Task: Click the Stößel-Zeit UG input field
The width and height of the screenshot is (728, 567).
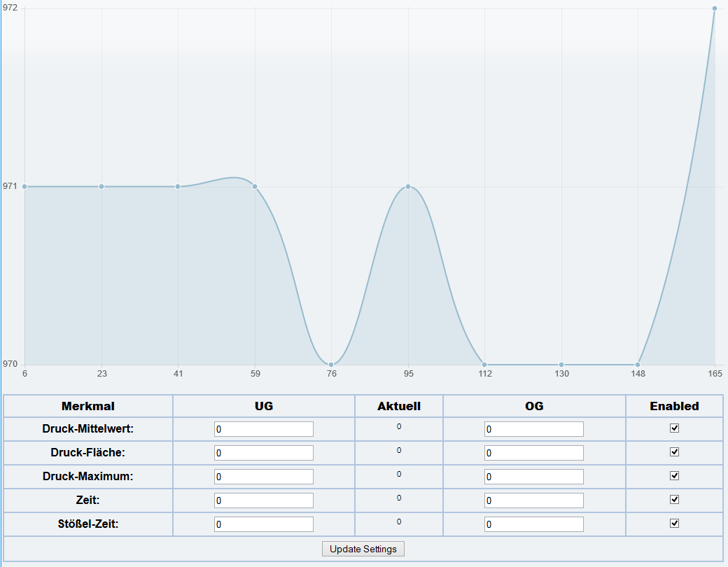Action: coord(264,524)
